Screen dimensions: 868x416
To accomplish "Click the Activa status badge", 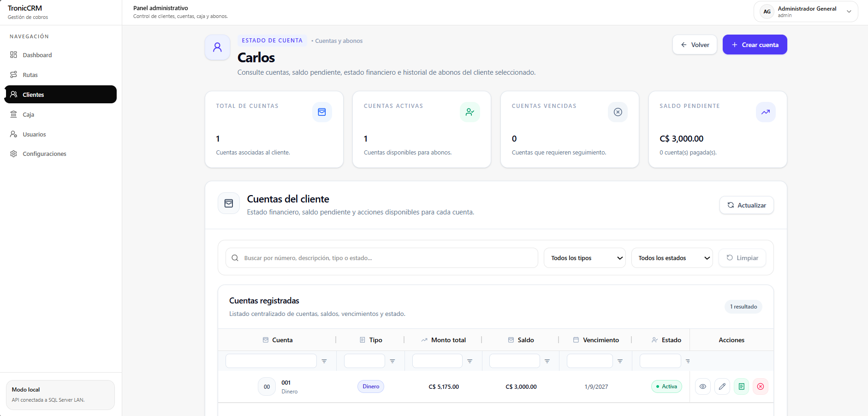I will click(666, 386).
